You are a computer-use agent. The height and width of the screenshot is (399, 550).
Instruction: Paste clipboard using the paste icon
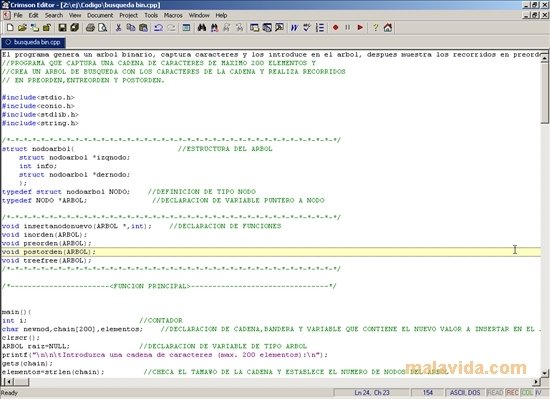(x=143, y=27)
